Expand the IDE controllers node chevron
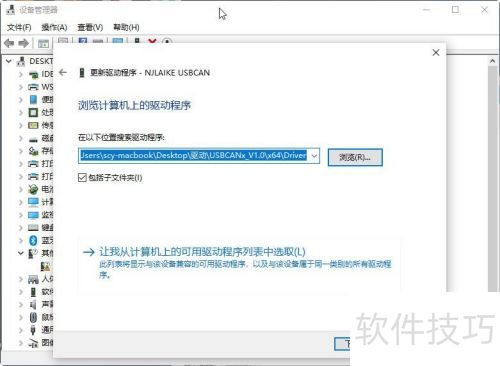 [21, 74]
